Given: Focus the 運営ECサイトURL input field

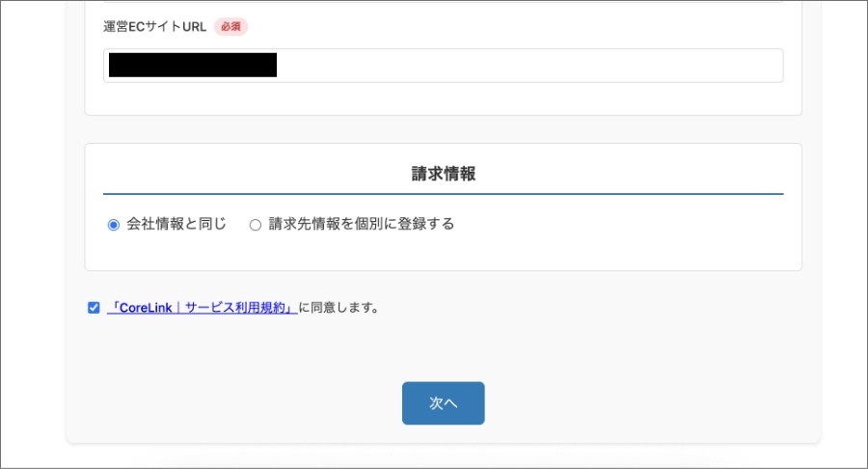Looking at the screenshot, I should click(444, 66).
